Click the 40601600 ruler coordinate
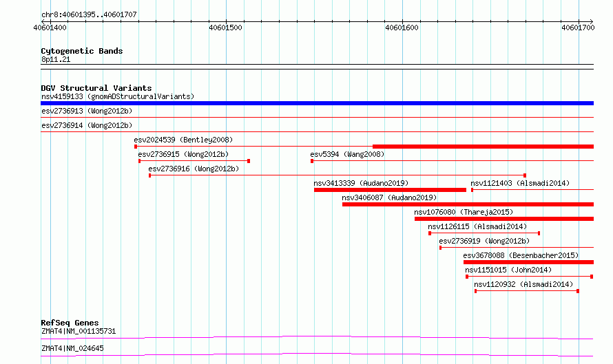Image resolution: width=613 pixels, height=364 pixels. (x=402, y=28)
